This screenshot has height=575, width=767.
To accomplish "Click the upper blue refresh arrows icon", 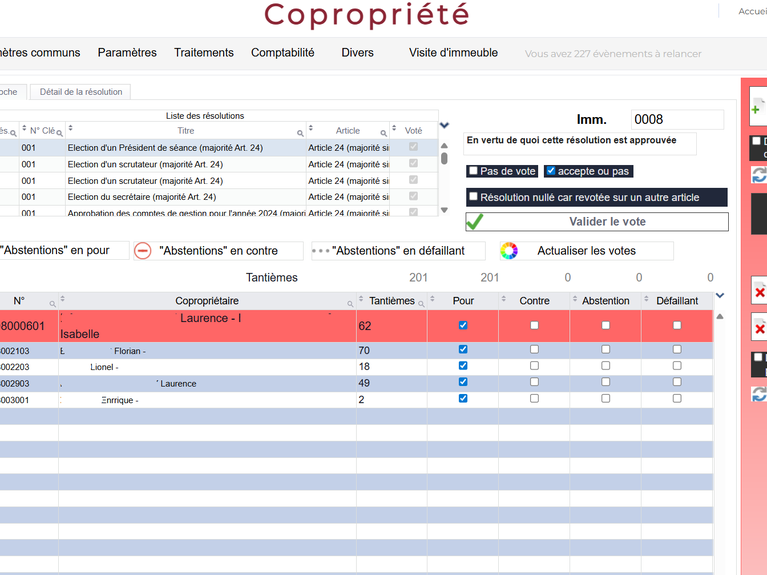I will pos(760,175).
